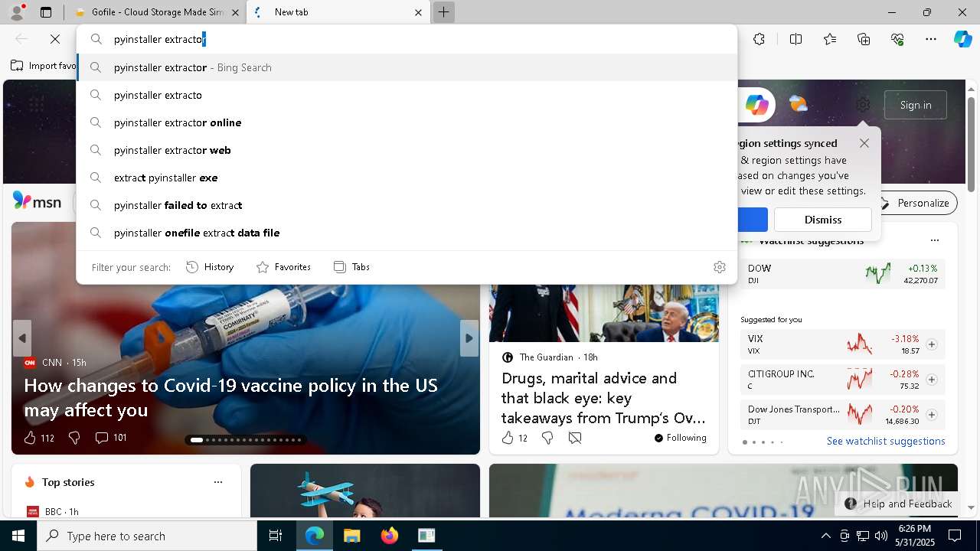Image resolution: width=980 pixels, height=551 pixels.
Task: Click the address bar search field
Action: pyautogui.click(x=407, y=39)
